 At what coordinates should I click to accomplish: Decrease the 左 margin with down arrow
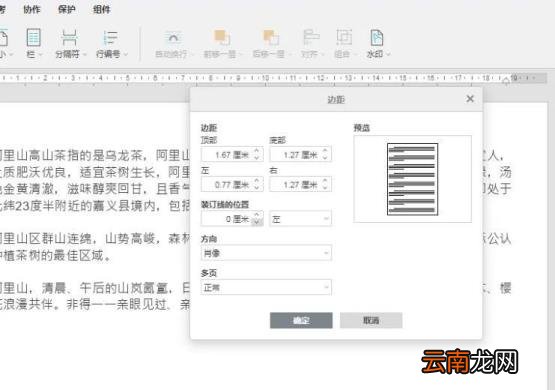(257, 188)
